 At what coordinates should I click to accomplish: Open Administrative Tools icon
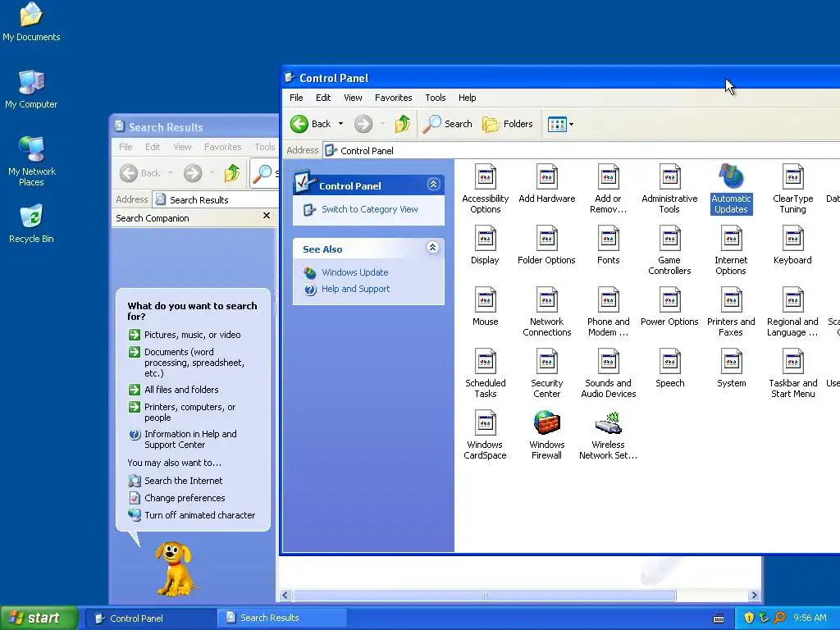[669, 189]
